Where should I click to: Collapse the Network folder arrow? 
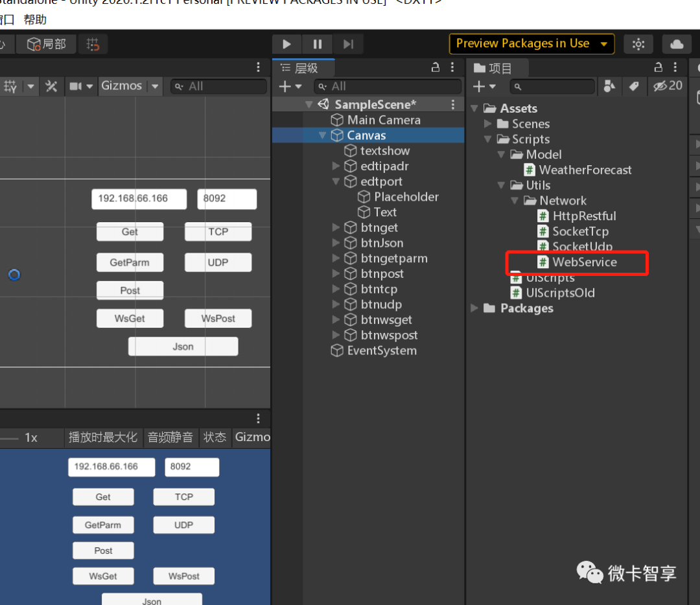click(515, 201)
